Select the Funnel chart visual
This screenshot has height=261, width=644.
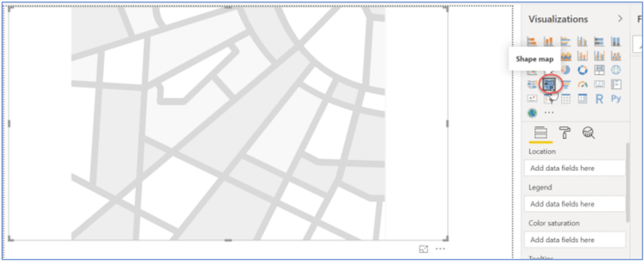click(x=566, y=85)
